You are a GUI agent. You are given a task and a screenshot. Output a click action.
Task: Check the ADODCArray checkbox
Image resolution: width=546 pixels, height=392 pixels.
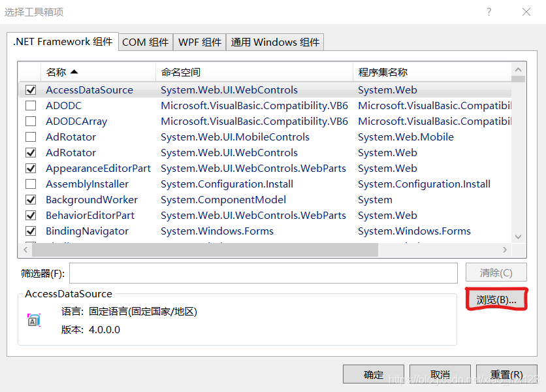(31, 122)
